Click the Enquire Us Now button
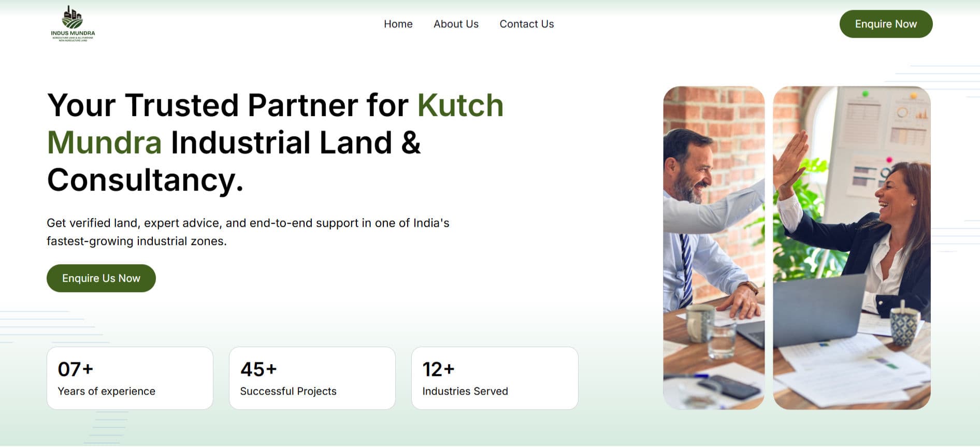This screenshot has height=447, width=980. [x=101, y=278]
